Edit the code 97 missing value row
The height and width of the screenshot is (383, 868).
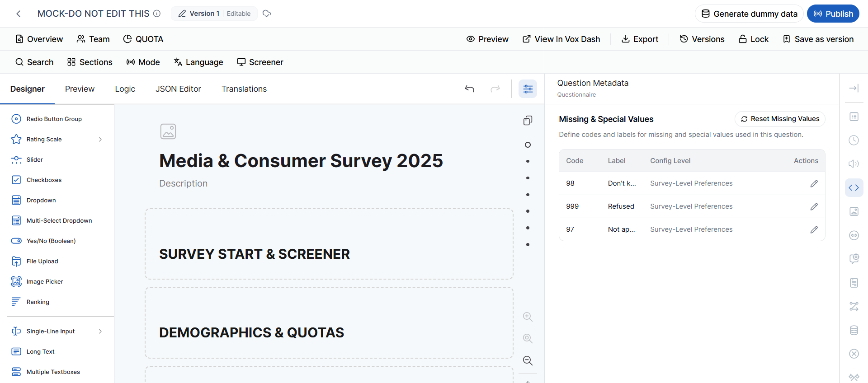point(814,229)
